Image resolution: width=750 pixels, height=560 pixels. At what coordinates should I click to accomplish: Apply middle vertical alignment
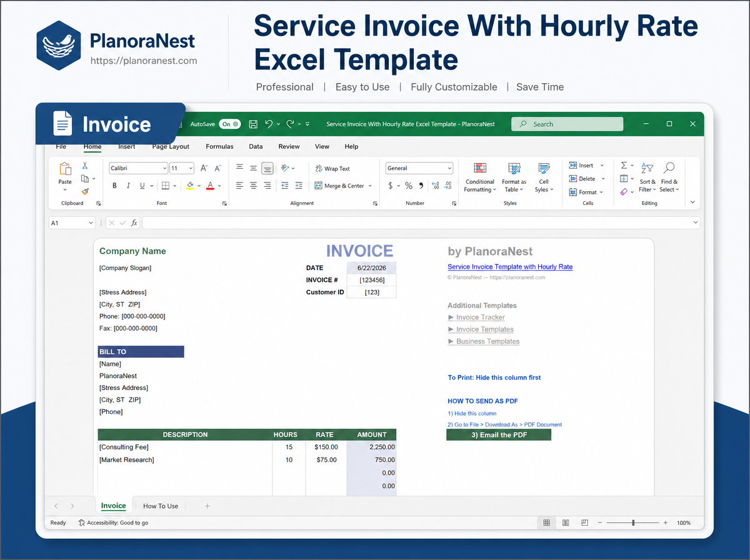(253, 168)
